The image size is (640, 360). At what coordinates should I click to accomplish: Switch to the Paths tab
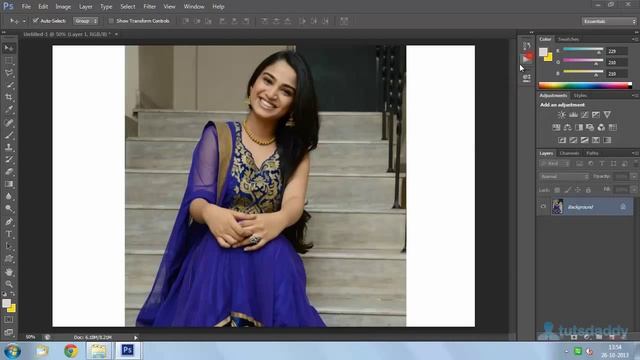pyautogui.click(x=592, y=153)
